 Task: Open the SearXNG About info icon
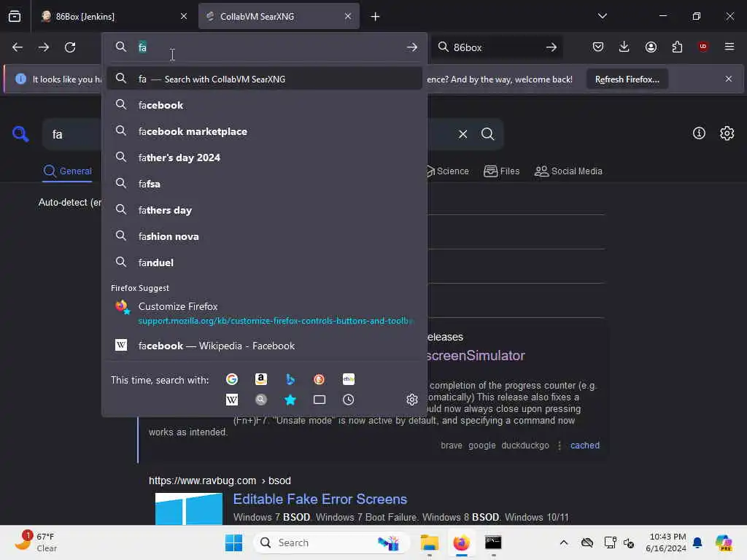[699, 133]
